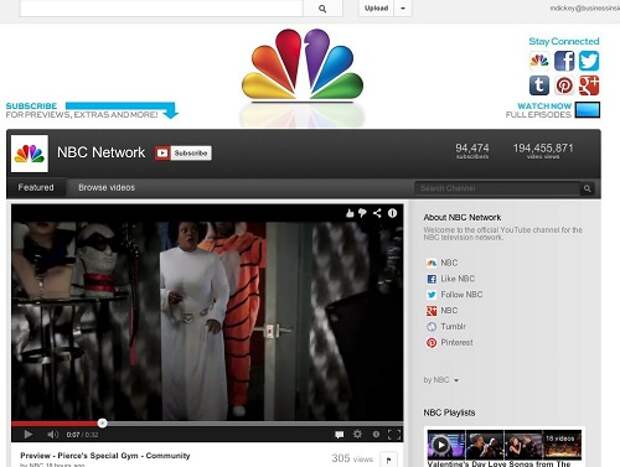
Task: Switch to the Featured tab
Action: pos(36,187)
